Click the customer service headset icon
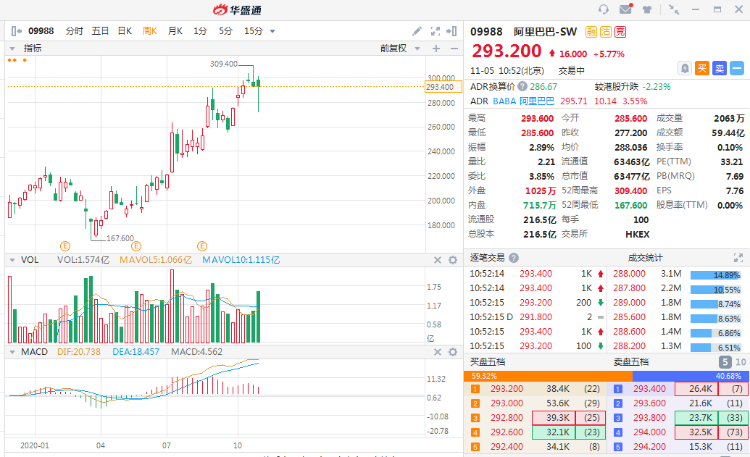This screenshot has height=457, width=750. (603, 9)
